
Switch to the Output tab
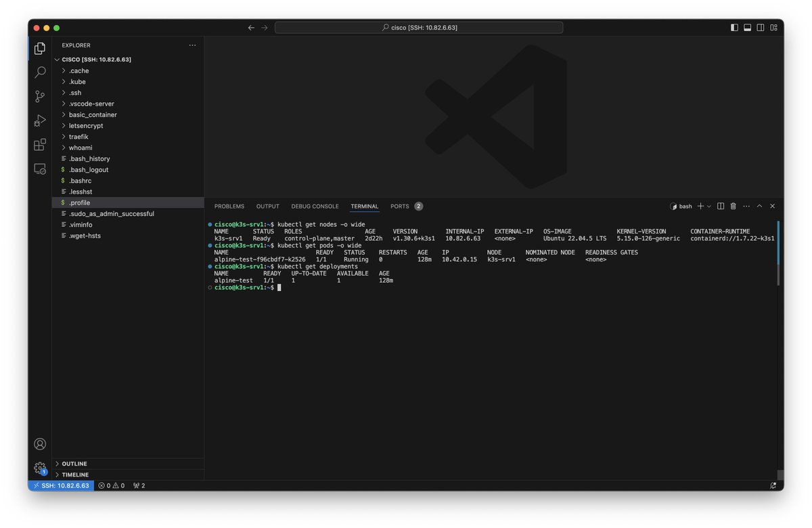[x=268, y=206]
